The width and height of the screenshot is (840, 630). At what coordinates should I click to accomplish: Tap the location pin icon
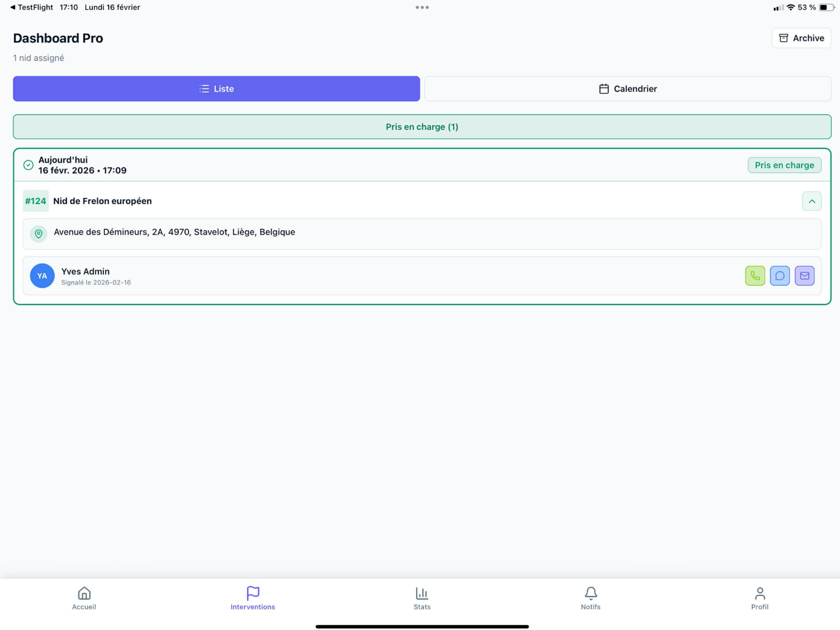coord(39,234)
